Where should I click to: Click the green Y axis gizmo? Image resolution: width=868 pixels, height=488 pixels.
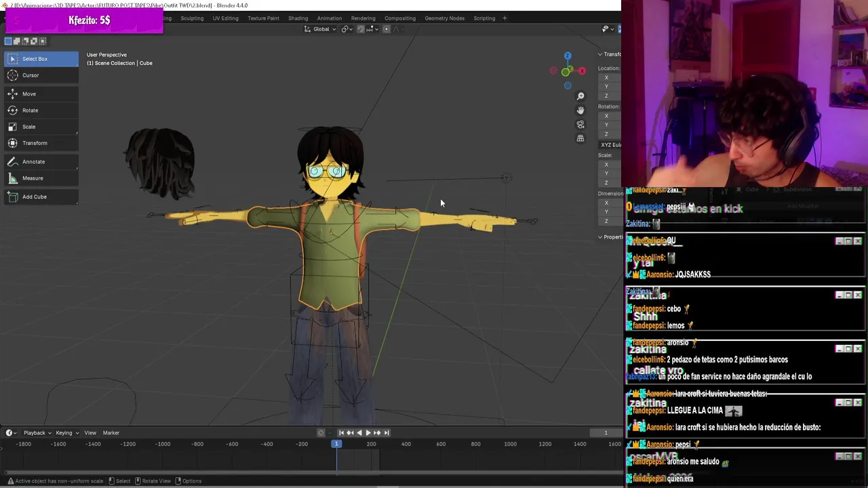pos(568,69)
